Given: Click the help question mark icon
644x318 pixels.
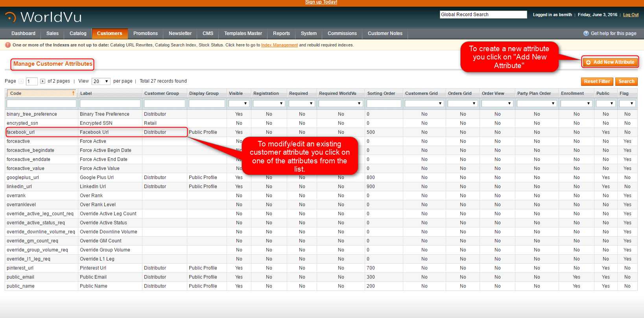Looking at the screenshot, I should coord(586,33).
